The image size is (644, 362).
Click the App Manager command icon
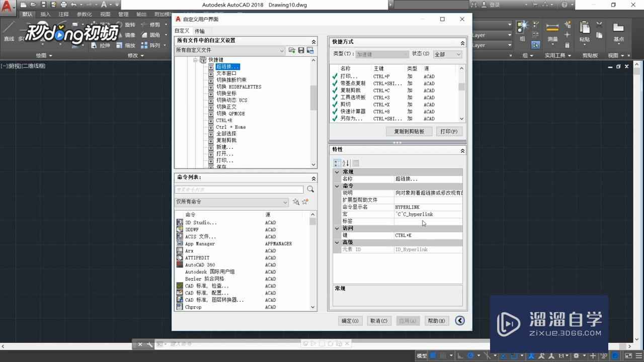[x=180, y=243]
